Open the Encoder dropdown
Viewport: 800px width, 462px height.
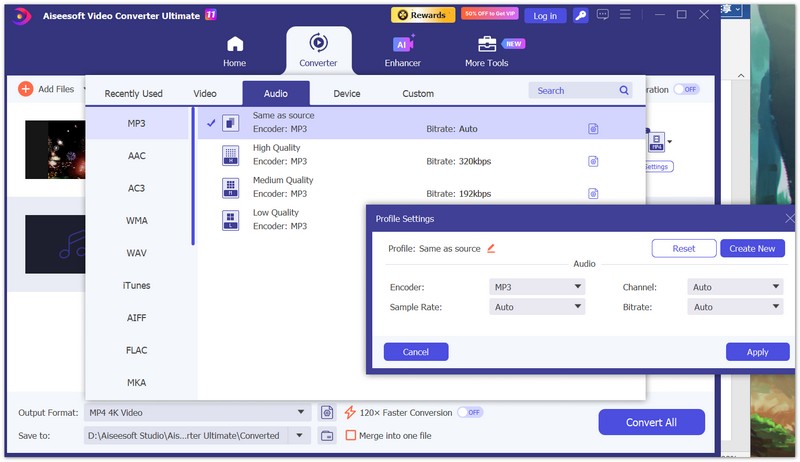[x=537, y=287]
